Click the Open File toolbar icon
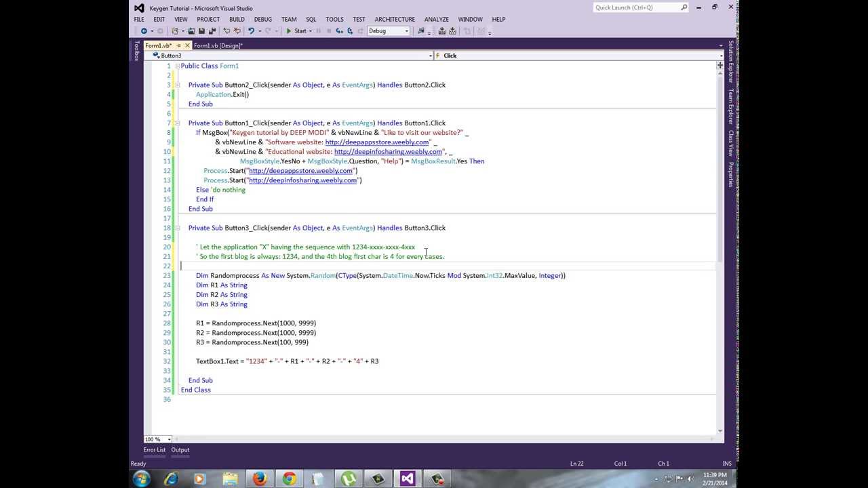This screenshot has height=488, width=868. (191, 30)
